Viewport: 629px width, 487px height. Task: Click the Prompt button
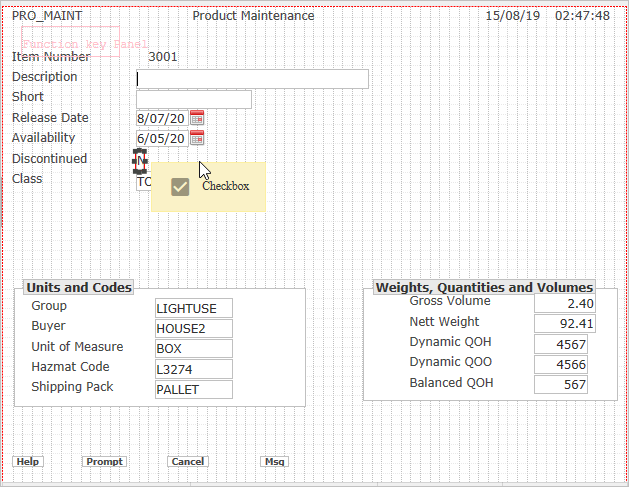pyautogui.click(x=104, y=462)
